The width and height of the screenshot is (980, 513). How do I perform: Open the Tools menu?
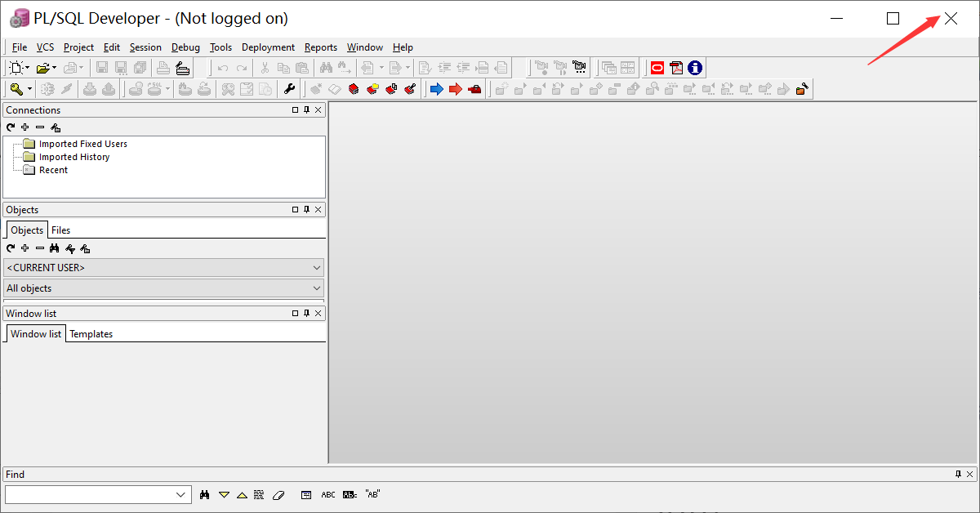[x=220, y=47]
